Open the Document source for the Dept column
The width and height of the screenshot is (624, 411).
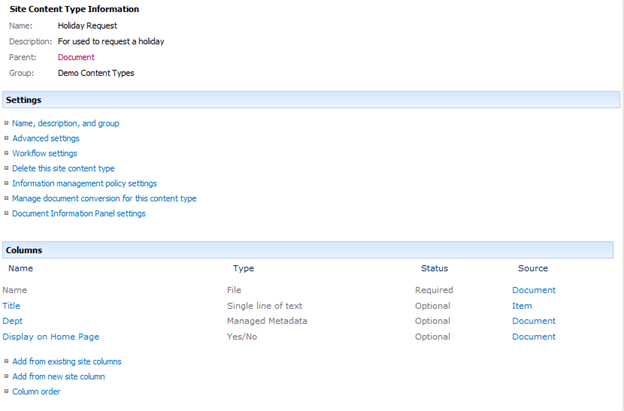[x=533, y=321]
